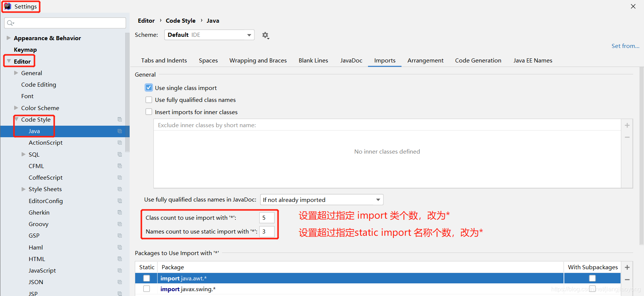644x296 pixels.
Task: Toggle With Subpackages for java.awt.*
Action: click(x=592, y=278)
